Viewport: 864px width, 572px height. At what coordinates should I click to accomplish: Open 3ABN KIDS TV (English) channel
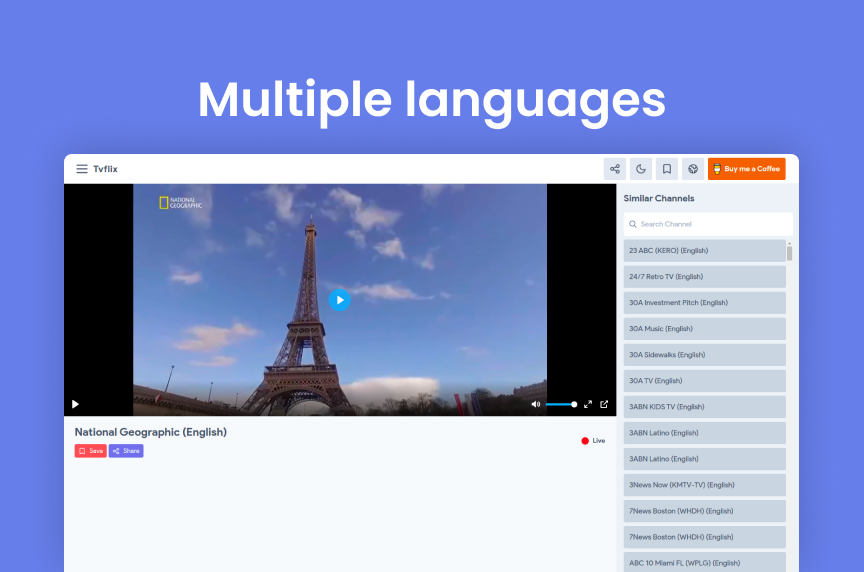(x=704, y=407)
